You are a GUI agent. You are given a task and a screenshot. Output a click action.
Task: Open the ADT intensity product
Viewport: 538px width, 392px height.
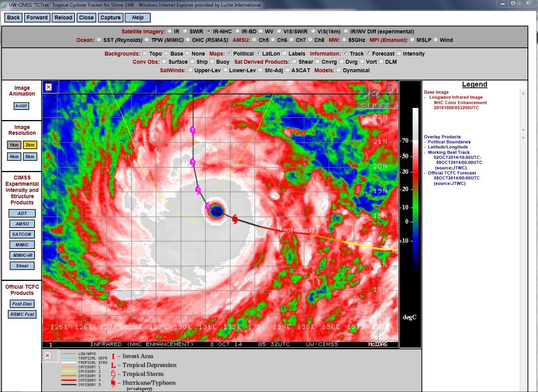click(22, 213)
